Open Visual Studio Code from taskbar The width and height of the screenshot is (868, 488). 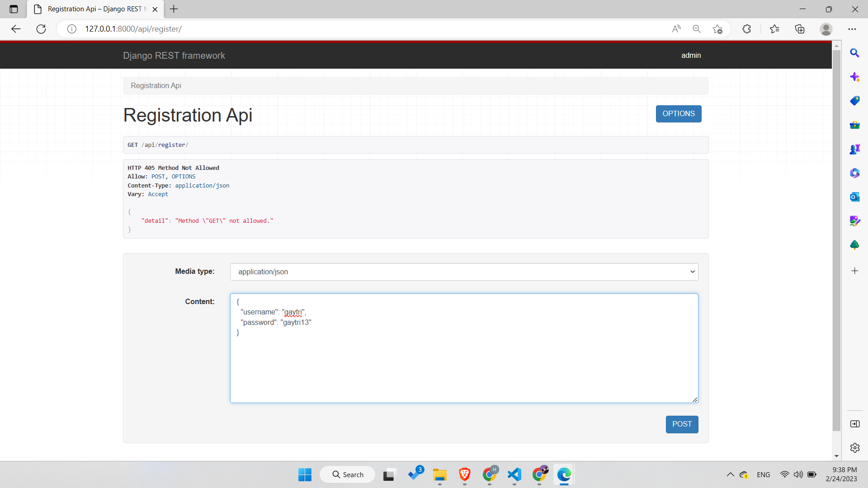point(514,474)
